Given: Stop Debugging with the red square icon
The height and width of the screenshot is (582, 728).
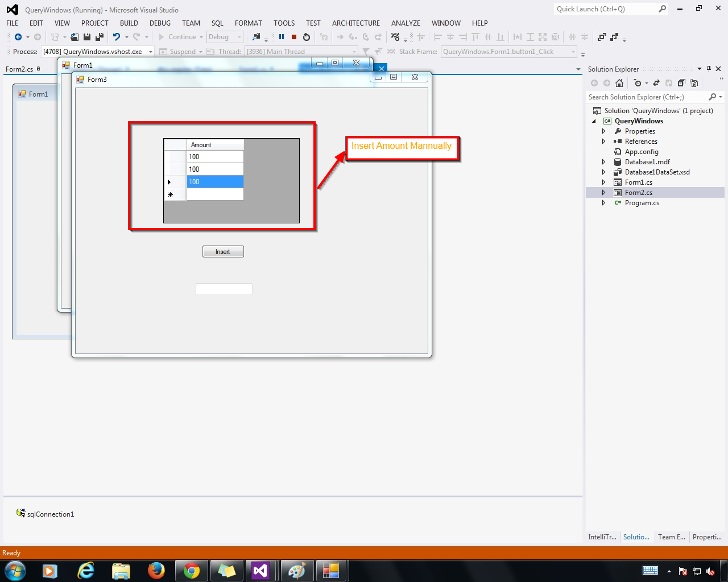Looking at the screenshot, I should (293, 37).
